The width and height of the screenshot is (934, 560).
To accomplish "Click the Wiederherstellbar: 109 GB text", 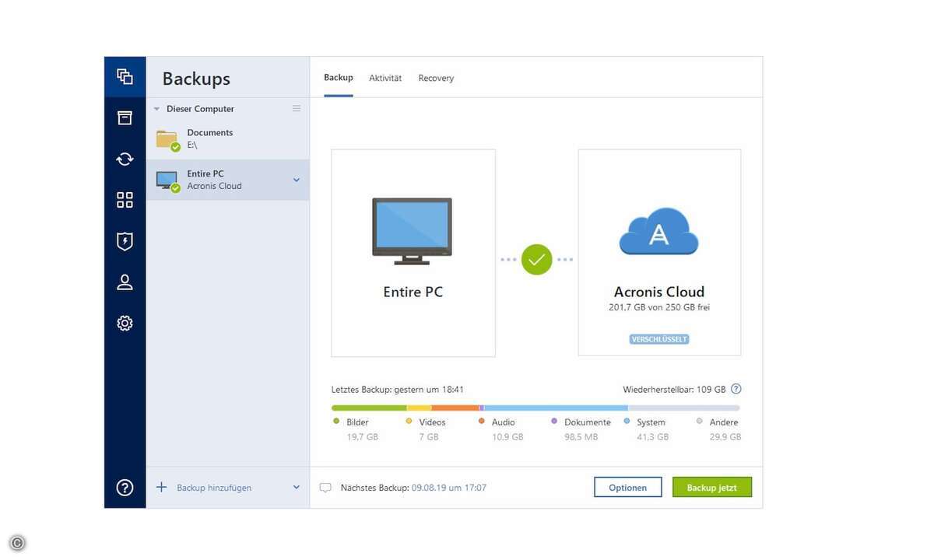I will point(674,389).
